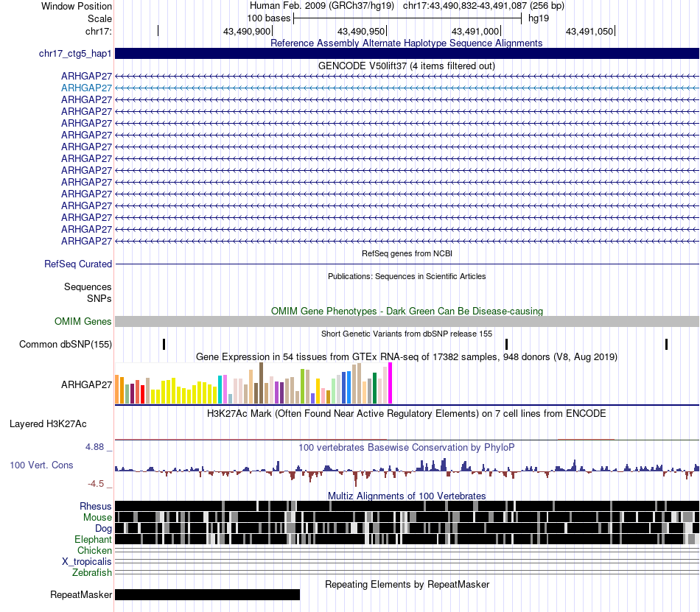Screen dimensions: 700x612
Task: Click the Mouse species label
Action: pos(97,518)
